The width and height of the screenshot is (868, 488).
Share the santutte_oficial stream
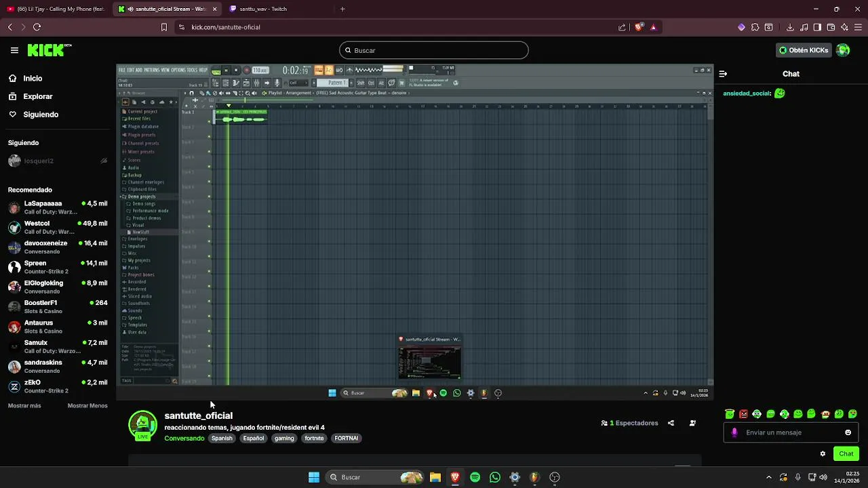pyautogui.click(x=671, y=423)
